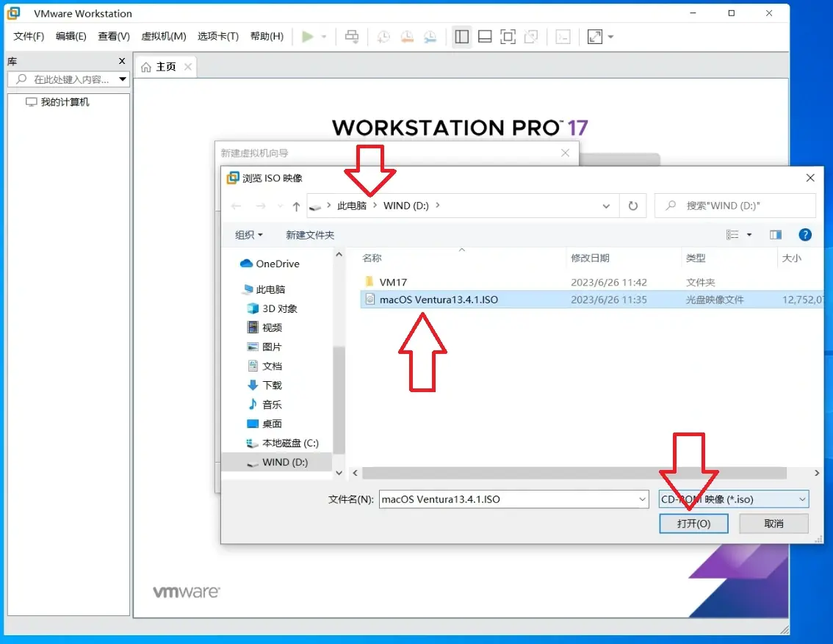Image resolution: width=833 pixels, height=644 pixels.
Task: Open the recent locations dropdown chevron
Action: pos(279,206)
